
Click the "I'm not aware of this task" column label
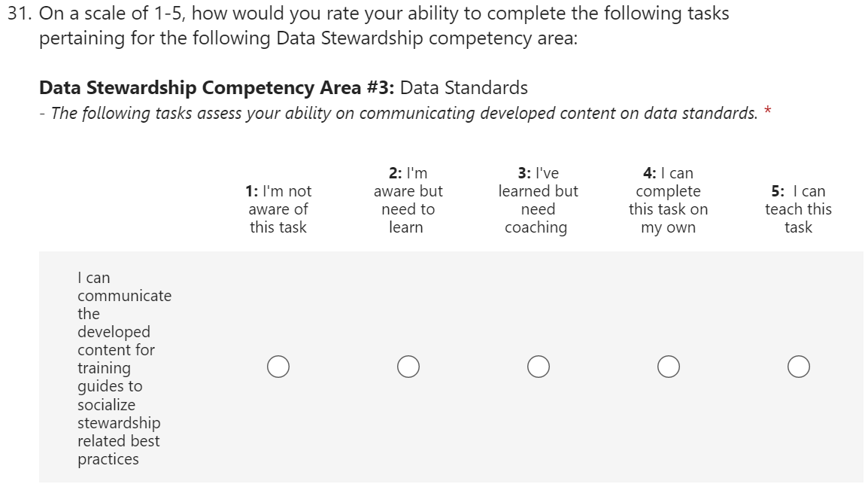(x=278, y=209)
